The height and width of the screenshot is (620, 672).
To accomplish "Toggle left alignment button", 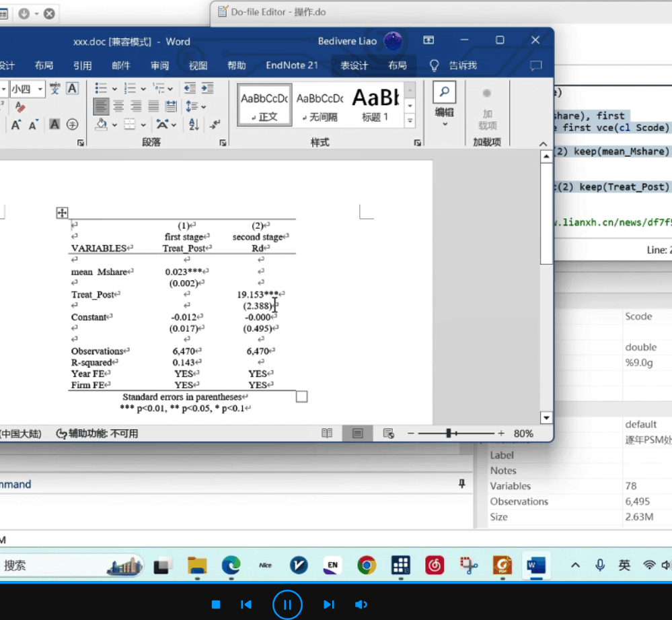I will click(101, 106).
